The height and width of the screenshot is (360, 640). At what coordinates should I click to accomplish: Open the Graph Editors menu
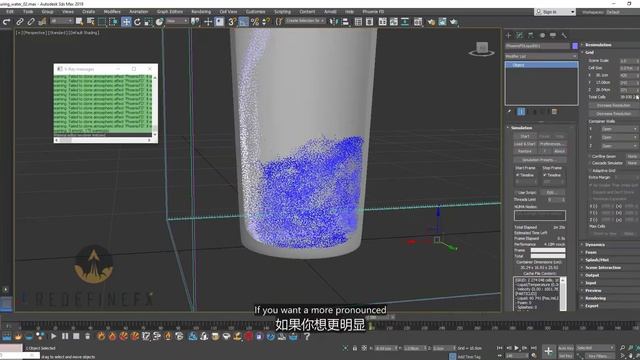tap(169, 11)
